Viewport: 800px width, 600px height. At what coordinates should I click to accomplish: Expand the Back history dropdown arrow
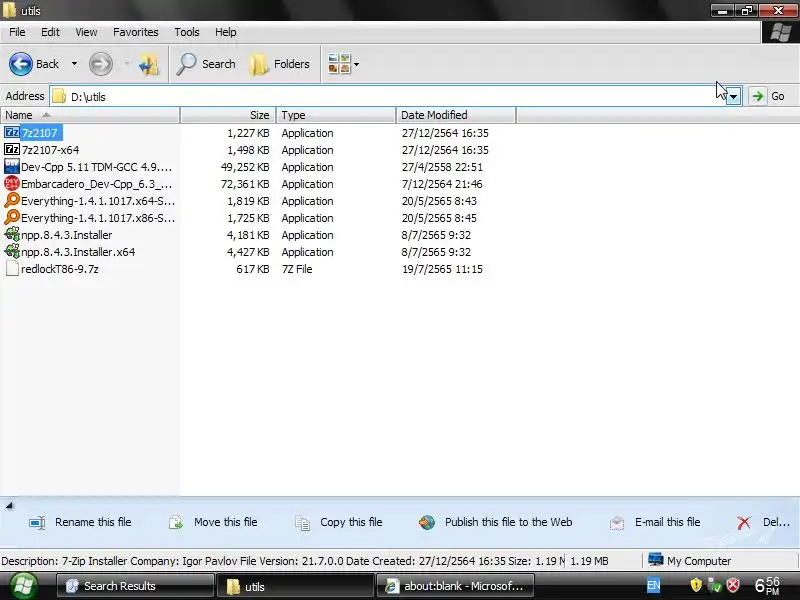click(74, 64)
